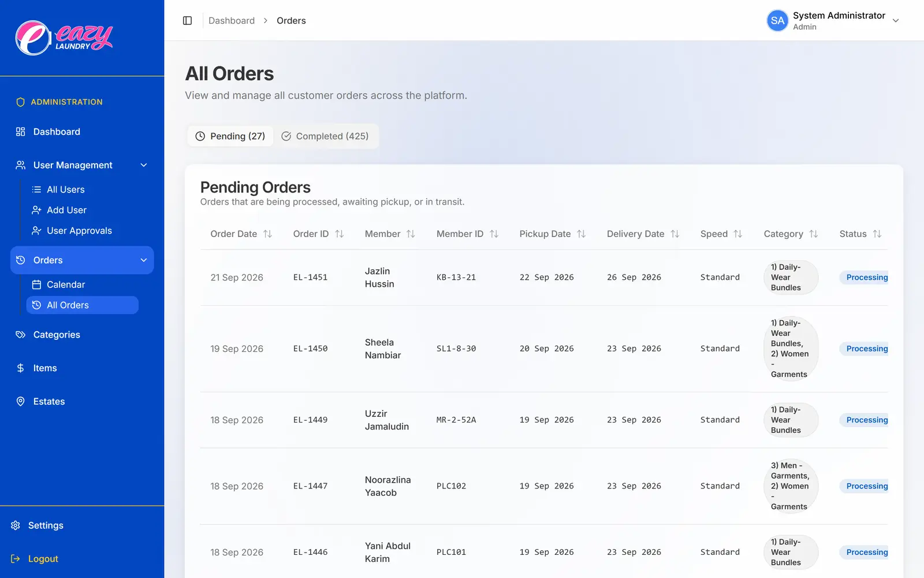Screen dimensions: 924x578
Task: Click order ID EL-1451
Action: coord(310,277)
